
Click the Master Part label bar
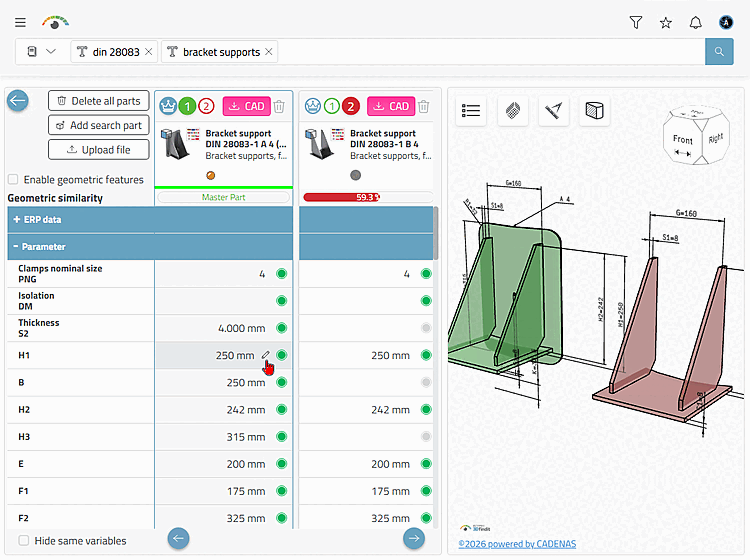pos(223,197)
